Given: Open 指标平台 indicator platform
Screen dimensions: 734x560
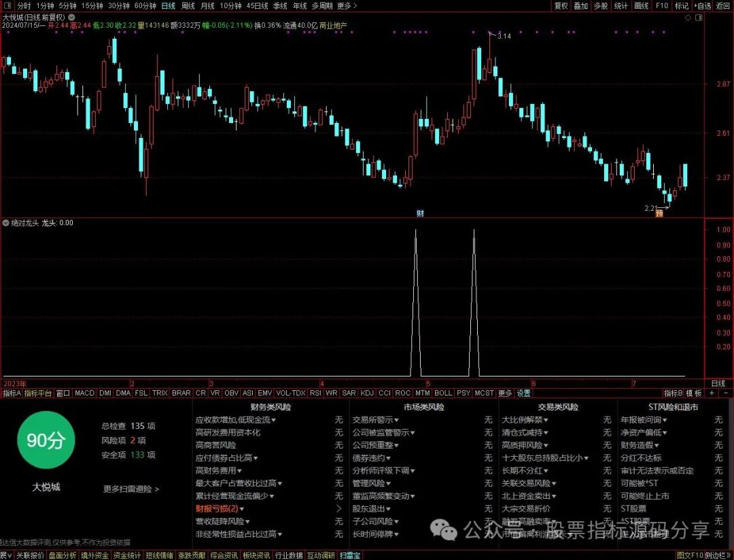Looking at the screenshot, I should [x=38, y=393].
